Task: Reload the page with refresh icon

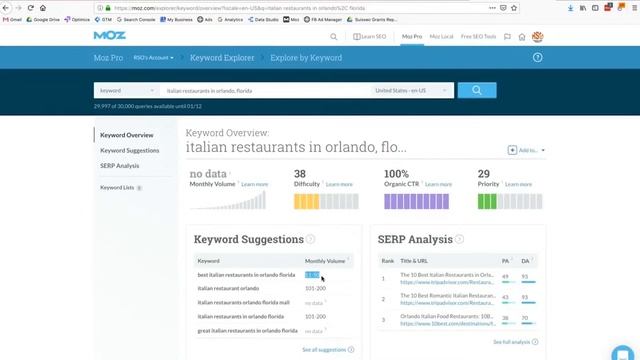Action: [x=31, y=8]
